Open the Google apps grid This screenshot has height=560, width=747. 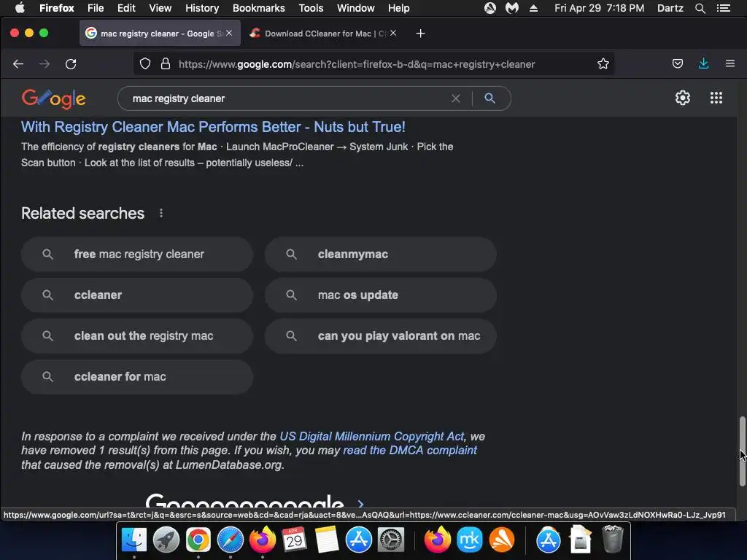pos(716,98)
